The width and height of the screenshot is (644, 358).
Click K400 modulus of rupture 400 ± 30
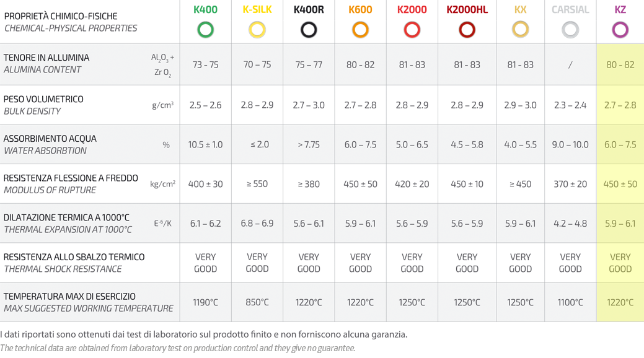[205, 185]
